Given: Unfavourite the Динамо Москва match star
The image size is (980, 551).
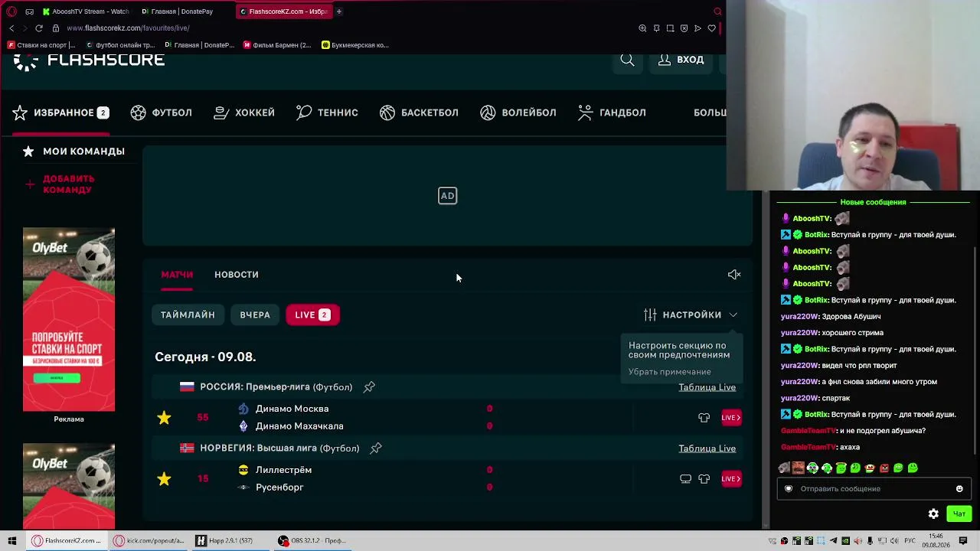Looking at the screenshot, I should pos(164,418).
